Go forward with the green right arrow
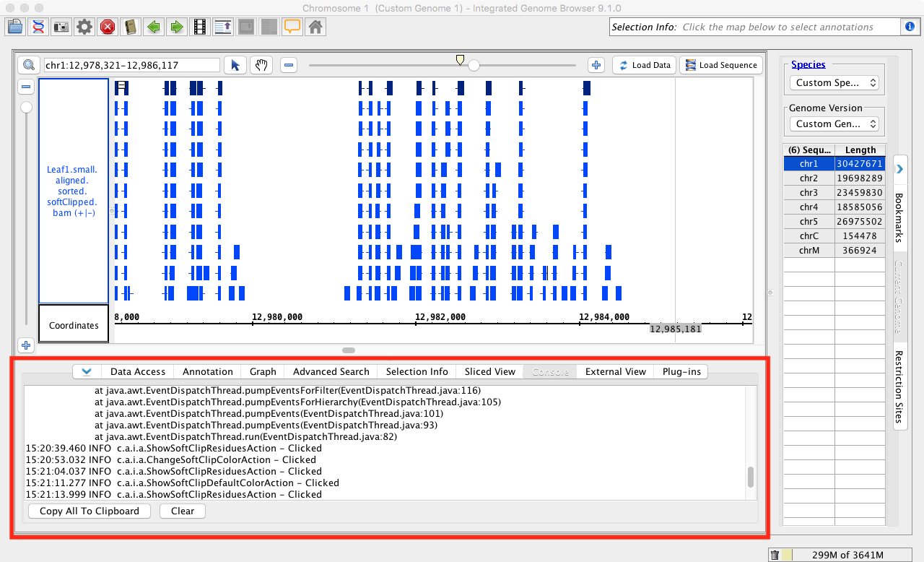 click(x=177, y=27)
